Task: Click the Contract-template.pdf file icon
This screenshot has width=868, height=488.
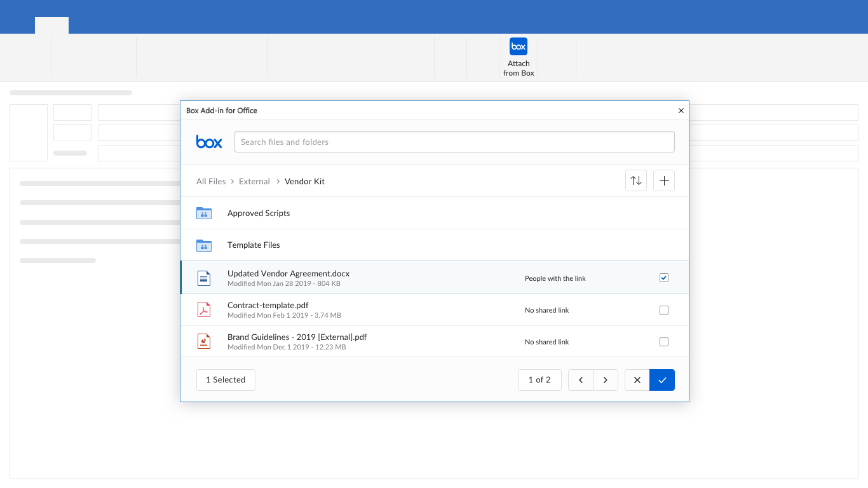Action: (x=204, y=310)
